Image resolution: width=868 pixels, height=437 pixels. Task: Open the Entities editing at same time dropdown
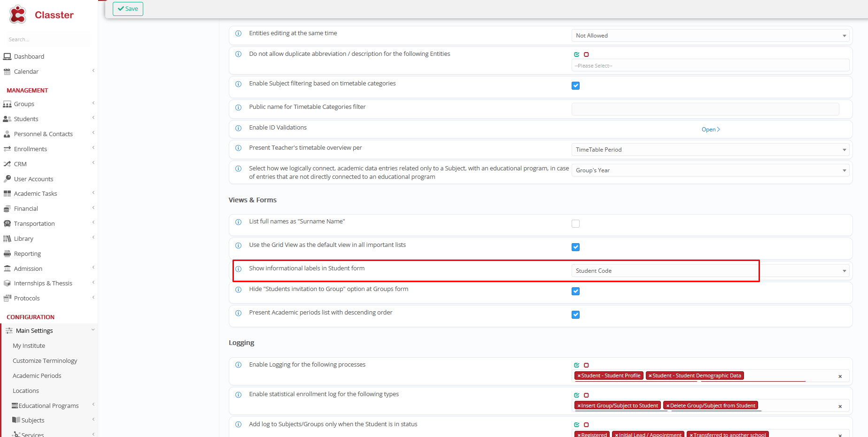click(x=710, y=36)
